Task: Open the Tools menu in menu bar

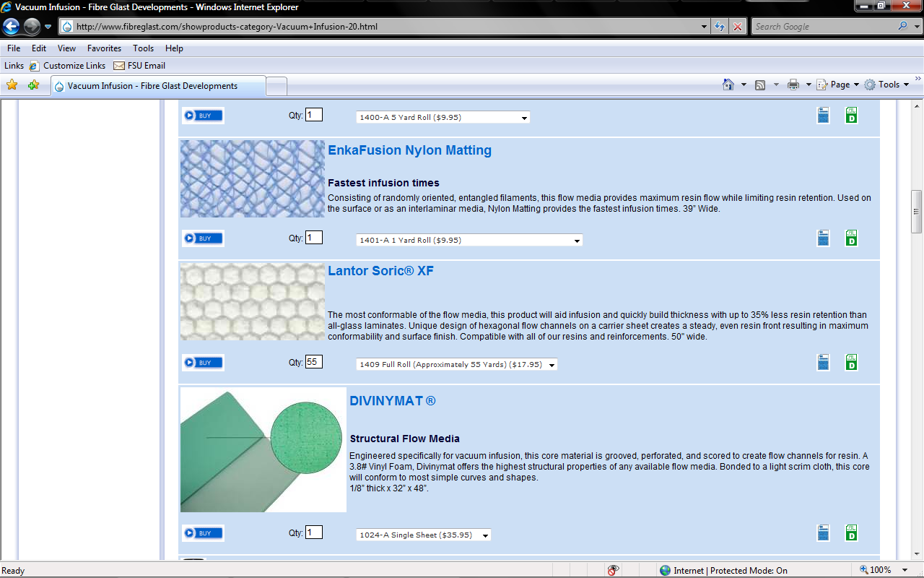Action: click(x=144, y=48)
